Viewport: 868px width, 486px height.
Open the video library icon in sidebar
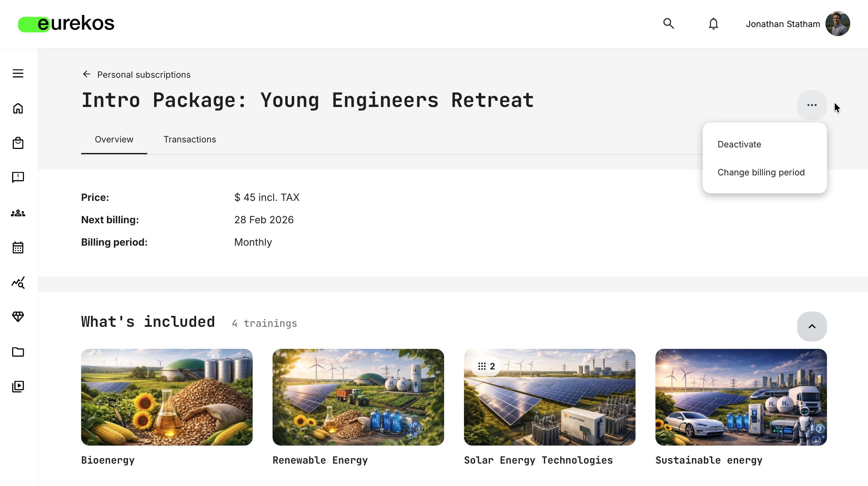pyautogui.click(x=17, y=386)
